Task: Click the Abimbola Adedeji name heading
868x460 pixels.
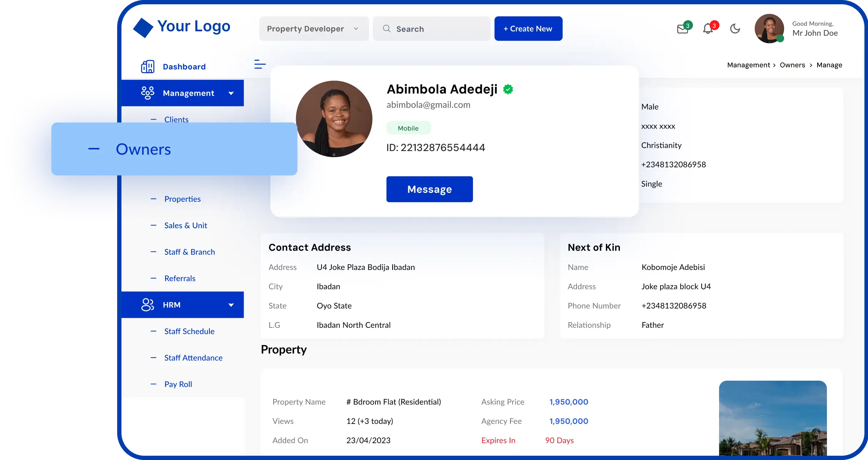Action: [442, 89]
